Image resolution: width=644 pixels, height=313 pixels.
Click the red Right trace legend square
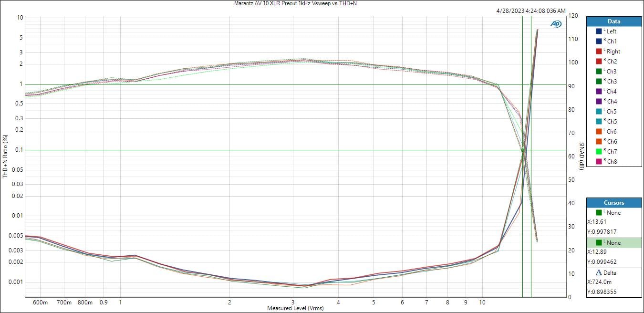tap(599, 52)
